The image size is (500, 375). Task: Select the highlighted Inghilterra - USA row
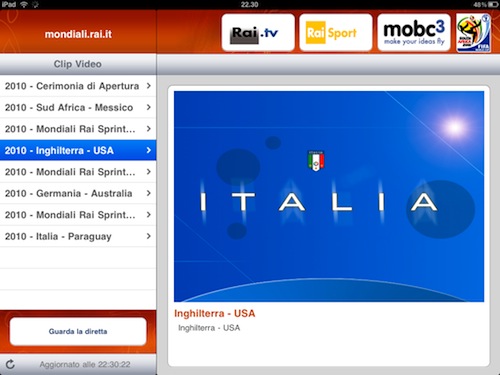pos(78,150)
